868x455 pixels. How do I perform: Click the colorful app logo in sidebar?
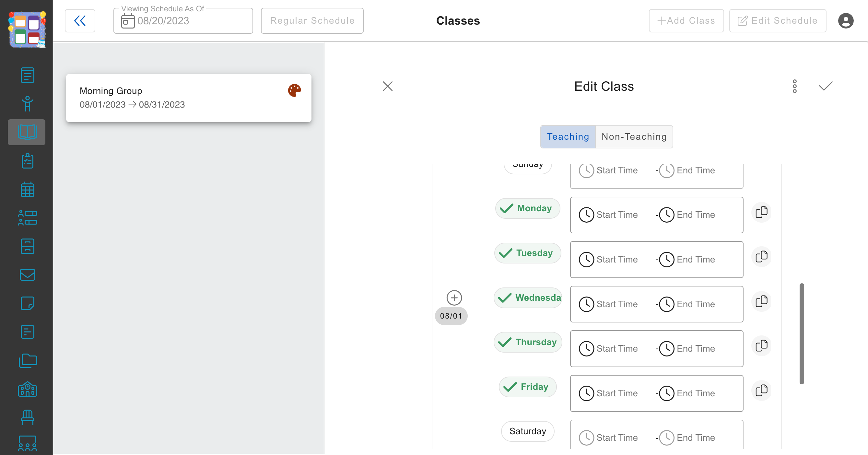click(x=27, y=29)
